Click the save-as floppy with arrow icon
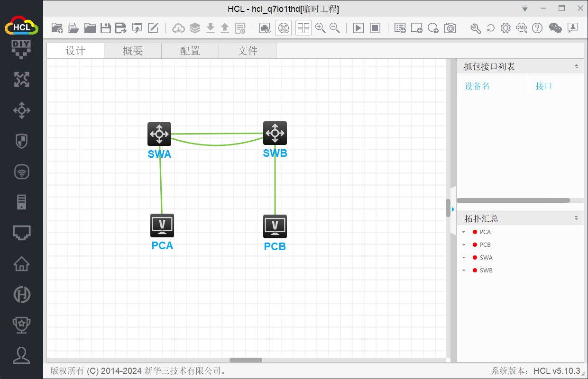The width and height of the screenshot is (588, 379). pyautogui.click(x=121, y=28)
